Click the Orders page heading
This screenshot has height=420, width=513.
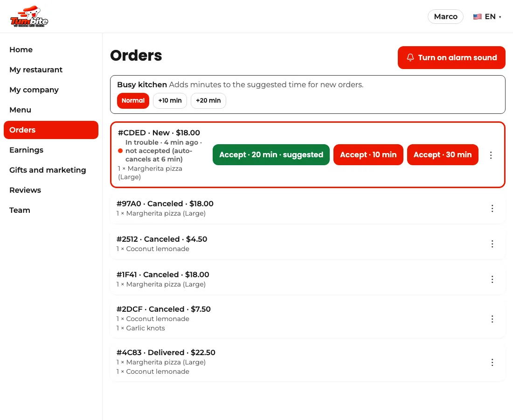(136, 56)
